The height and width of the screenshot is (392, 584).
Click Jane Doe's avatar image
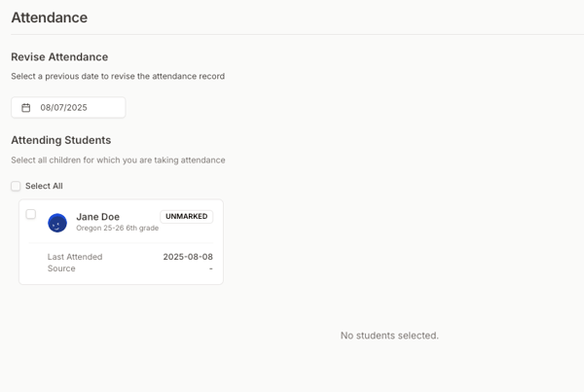pyautogui.click(x=57, y=223)
